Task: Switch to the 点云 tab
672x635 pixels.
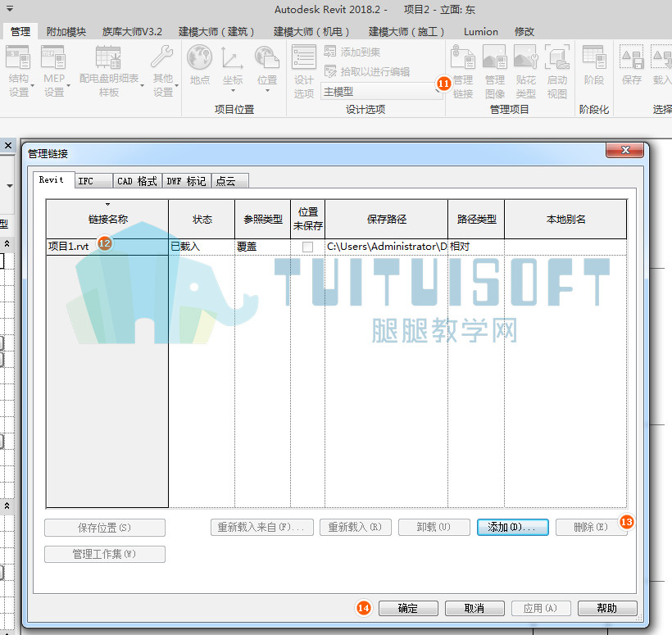Action: point(230,181)
